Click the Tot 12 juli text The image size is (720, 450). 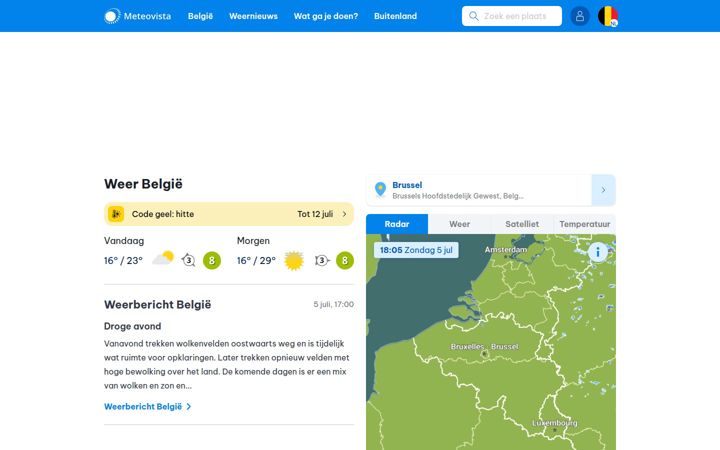(315, 214)
